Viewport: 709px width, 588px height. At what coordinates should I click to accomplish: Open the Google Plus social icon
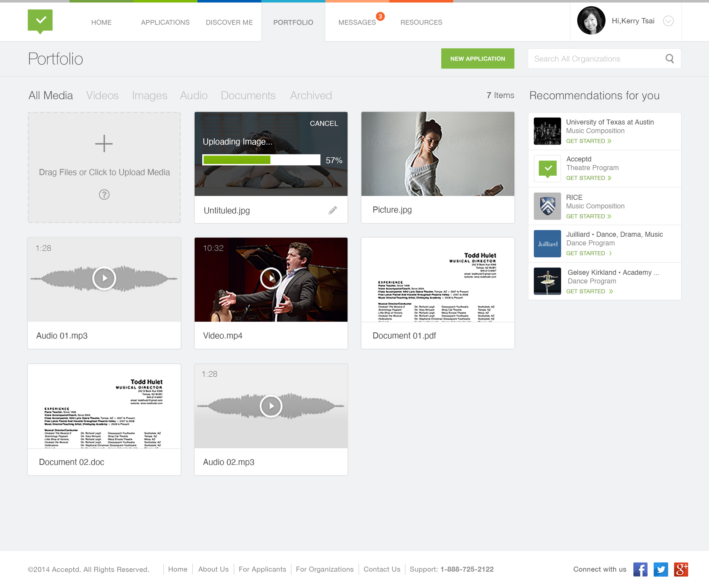pyautogui.click(x=681, y=569)
